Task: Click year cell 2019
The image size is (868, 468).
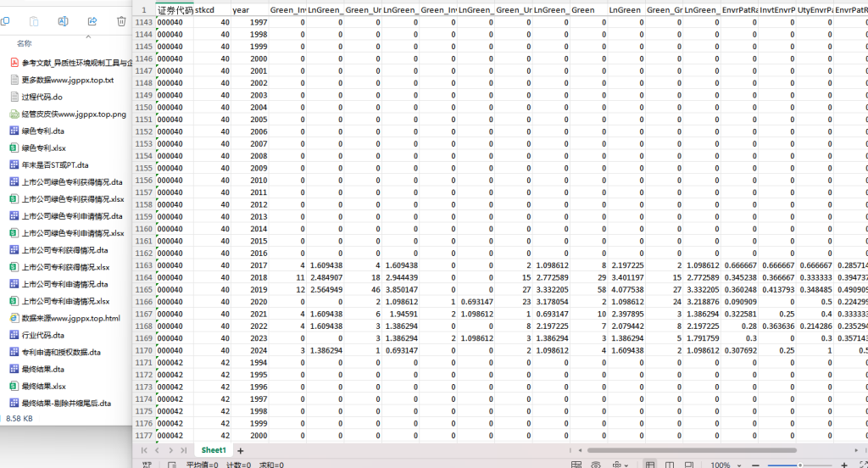Action: click(x=250, y=290)
